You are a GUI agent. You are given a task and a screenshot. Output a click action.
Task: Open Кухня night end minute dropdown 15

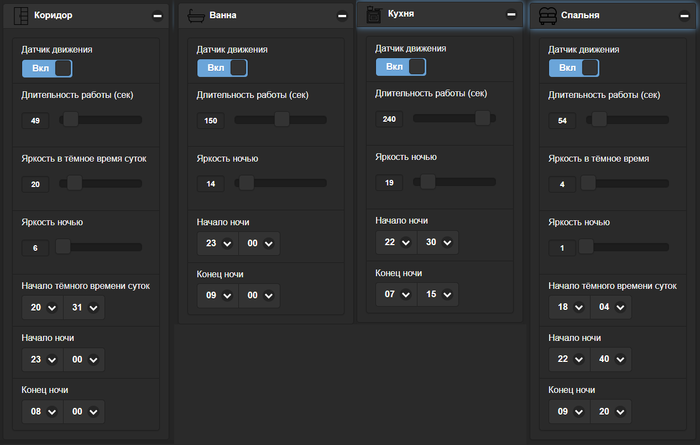click(438, 294)
